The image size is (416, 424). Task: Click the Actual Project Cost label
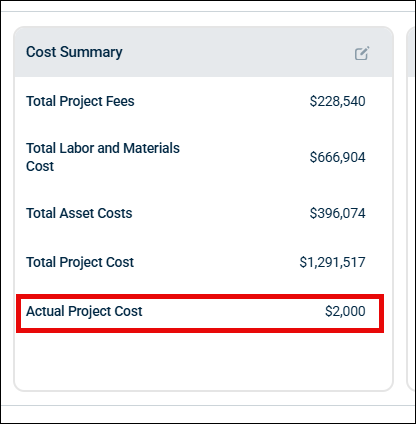point(84,311)
